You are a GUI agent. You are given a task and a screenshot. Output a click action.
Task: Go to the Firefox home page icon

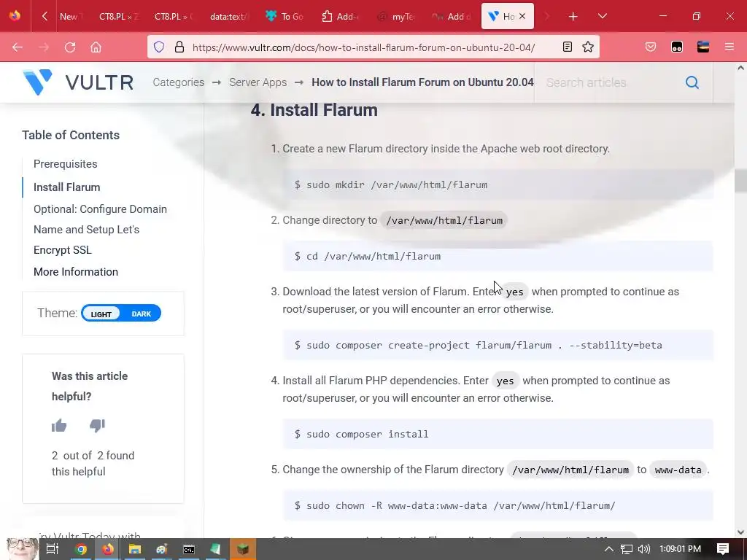[96, 47]
